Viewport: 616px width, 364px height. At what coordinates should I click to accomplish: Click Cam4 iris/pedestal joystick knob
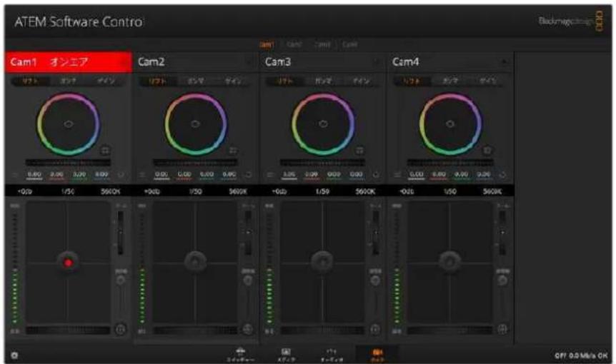click(x=449, y=262)
